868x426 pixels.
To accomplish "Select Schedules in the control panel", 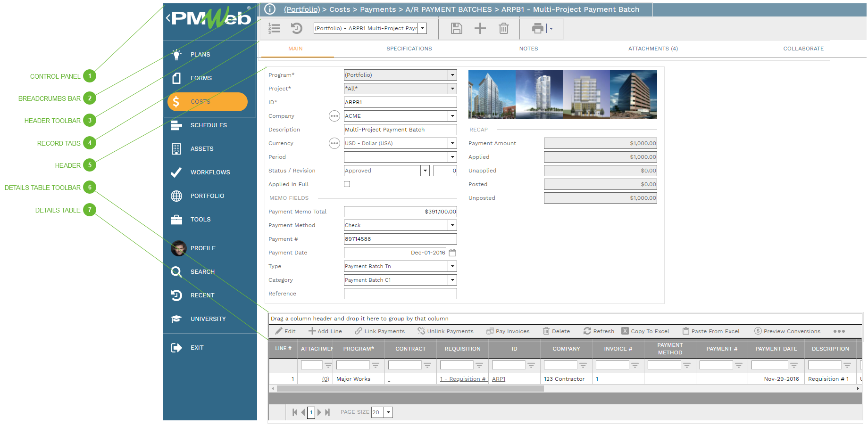I will pos(208,125).
